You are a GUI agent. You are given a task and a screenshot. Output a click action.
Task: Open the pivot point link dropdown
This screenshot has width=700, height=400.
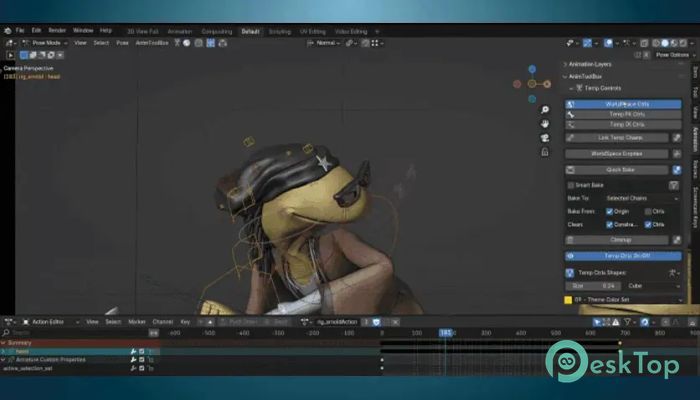(352, 43)
